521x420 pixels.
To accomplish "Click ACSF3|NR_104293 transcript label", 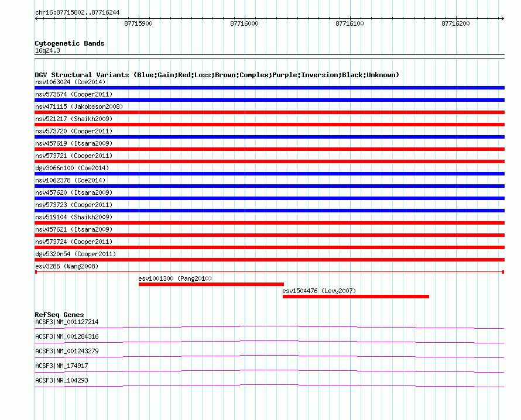I will pos(61,380).
